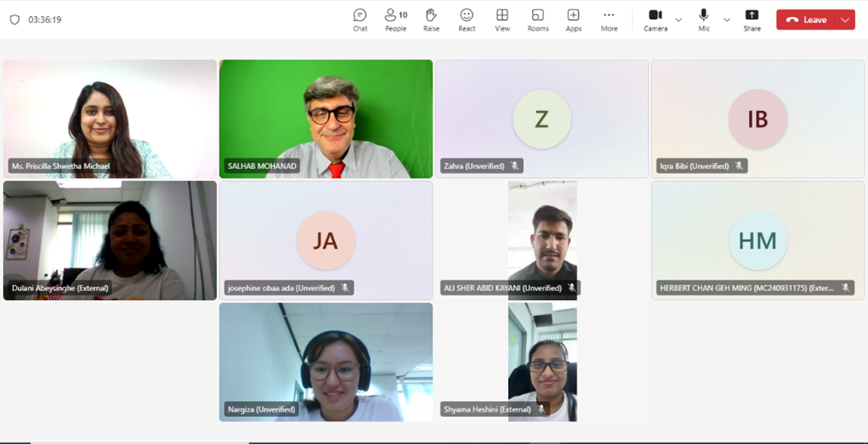The height and width of the screenshot is (444, 868).
Task: Select josephine obaa ada's muted mic icon
Action: [x=345, y=288]
